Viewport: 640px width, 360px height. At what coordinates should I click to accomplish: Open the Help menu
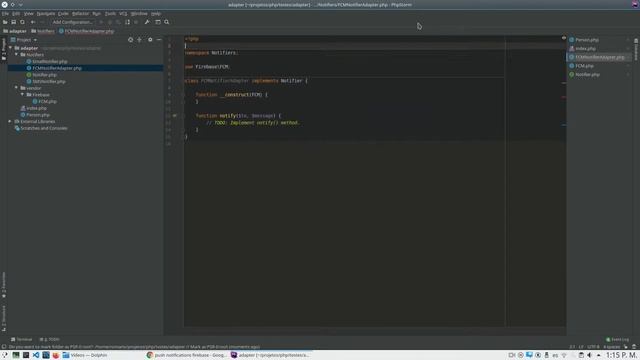(x=156, y=13)
